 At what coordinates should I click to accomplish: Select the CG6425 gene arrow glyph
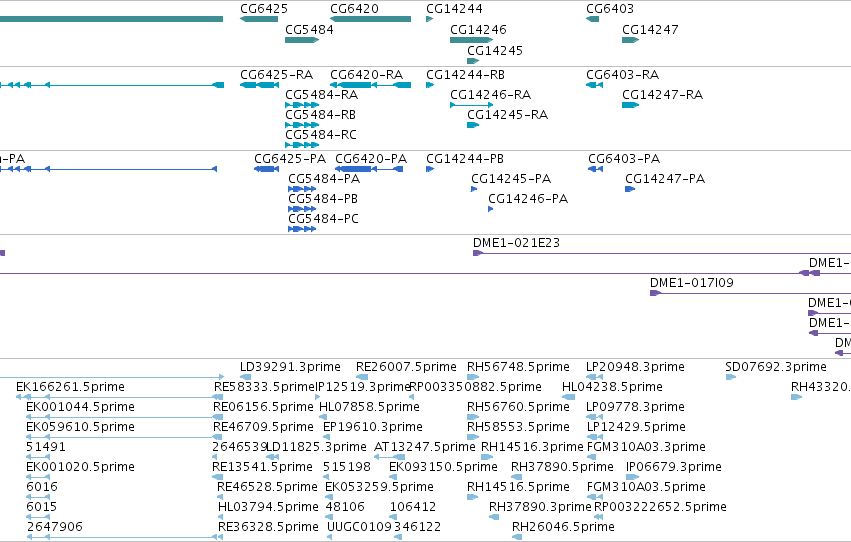(x=259, y=19)
